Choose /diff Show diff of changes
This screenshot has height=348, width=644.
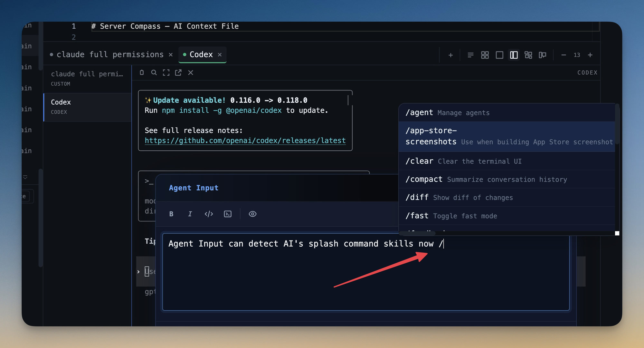[x=507, y=197]
